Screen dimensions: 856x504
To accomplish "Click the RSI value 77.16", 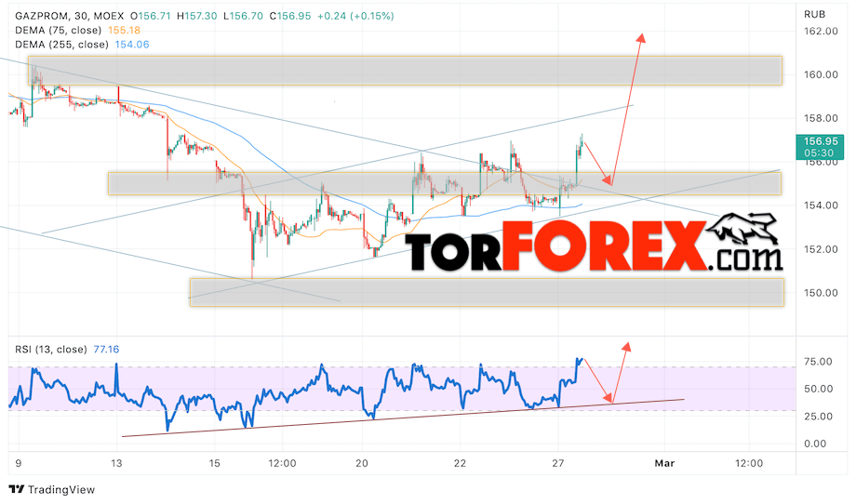I will coord(106,349).
